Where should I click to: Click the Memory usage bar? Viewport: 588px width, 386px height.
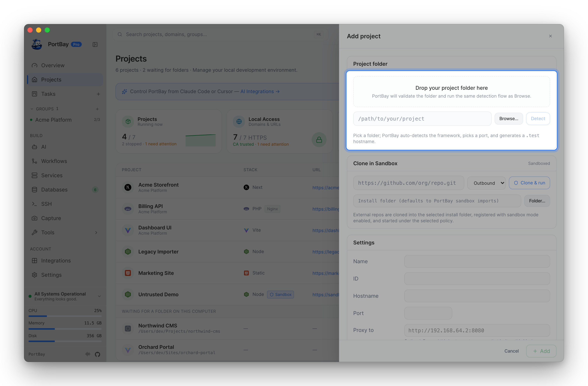point(65,329)
